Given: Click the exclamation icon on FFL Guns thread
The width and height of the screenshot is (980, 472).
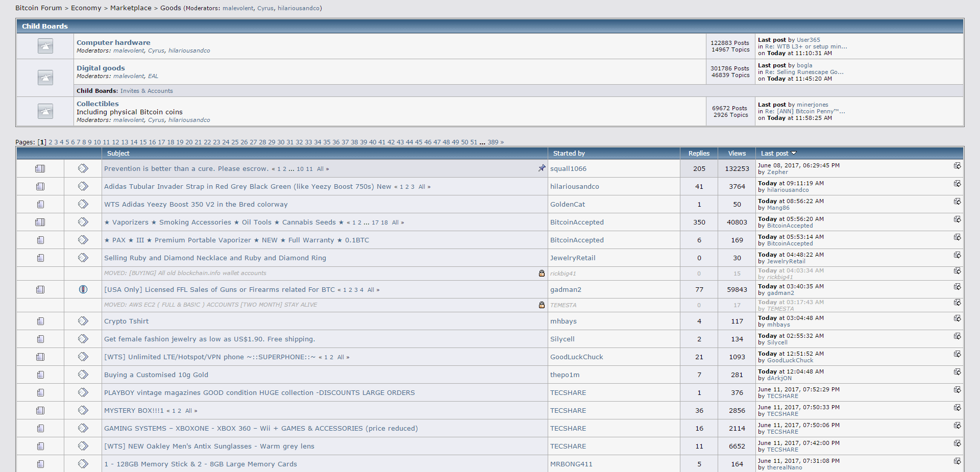Looking at the screenshot, I should [x=83, y=289].
